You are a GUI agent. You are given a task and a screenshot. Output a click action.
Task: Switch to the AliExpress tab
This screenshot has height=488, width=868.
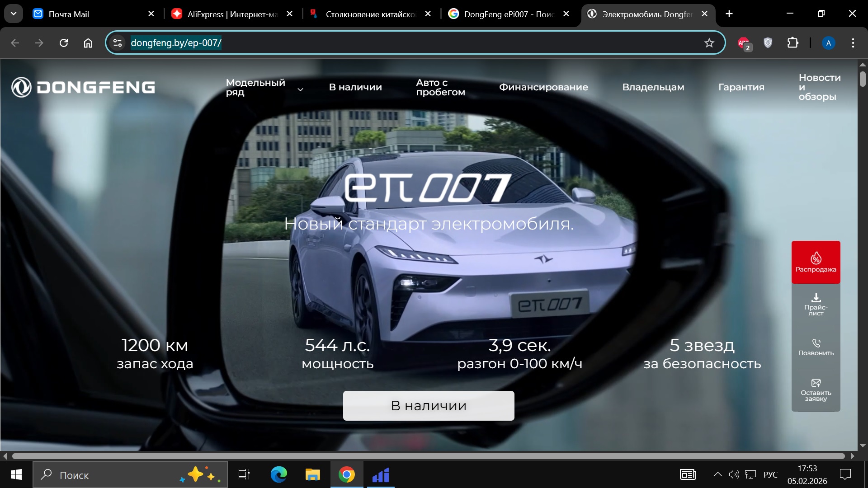232,14
